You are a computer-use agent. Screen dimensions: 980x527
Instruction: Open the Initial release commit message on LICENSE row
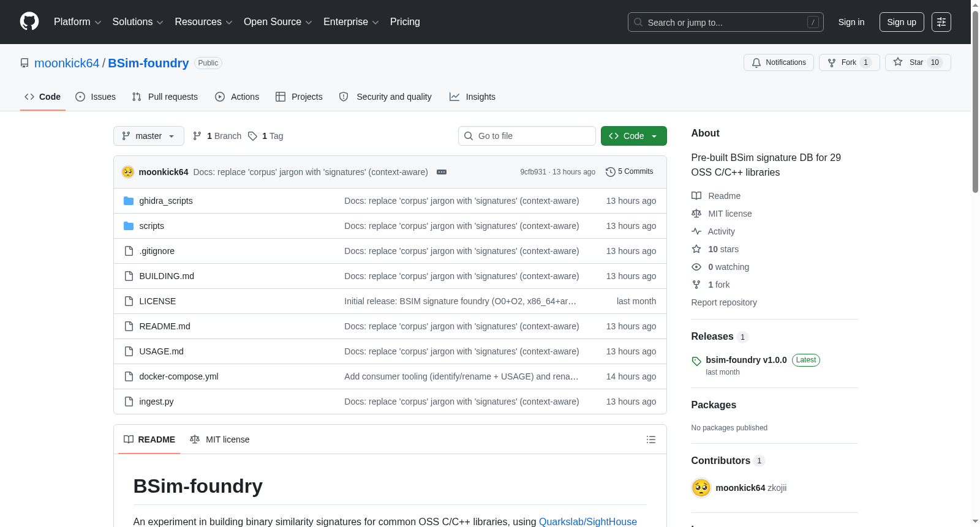click(460, 301)
